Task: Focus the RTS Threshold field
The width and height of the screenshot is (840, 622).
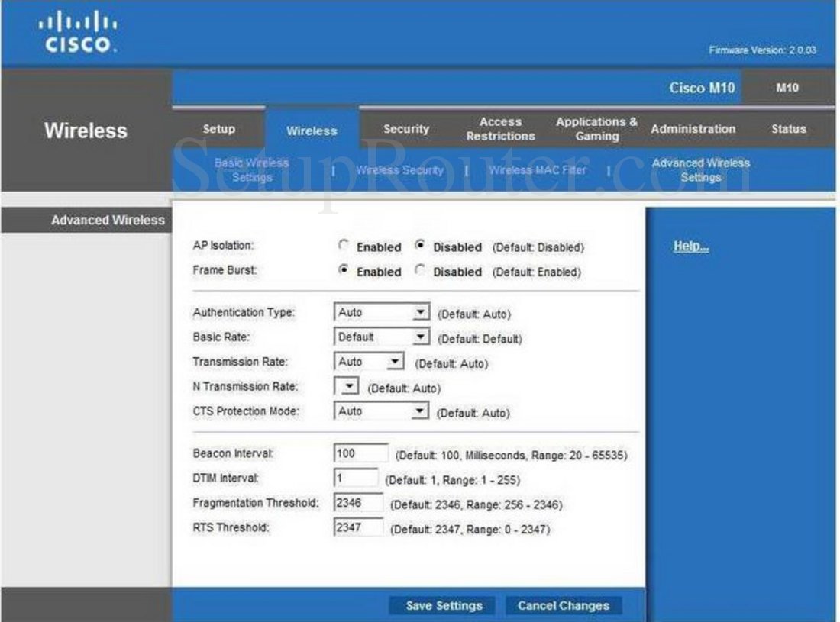Action: click(358, 527)
